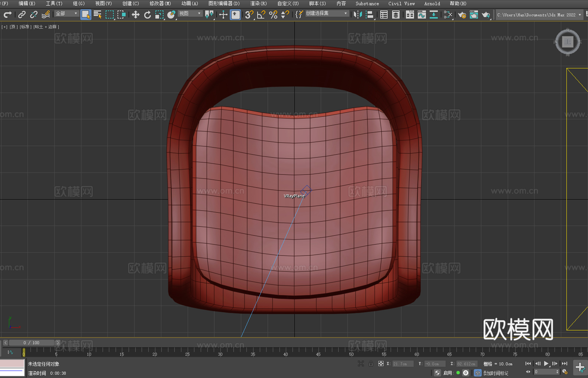This screenshot has width=588, height=378.
Task: Toggle the 3D Snaps button
Action: [x=249, y=14]
